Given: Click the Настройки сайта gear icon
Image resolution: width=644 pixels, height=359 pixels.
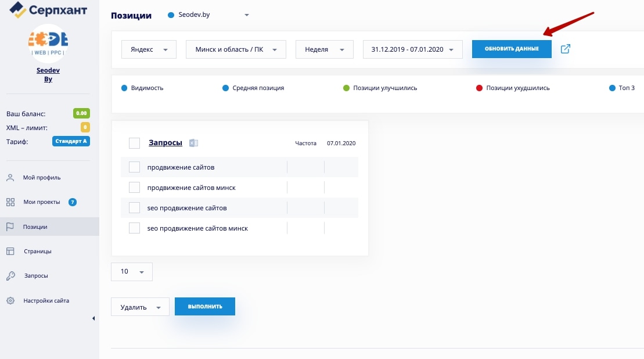Looking at the screenshot, I should click(x=10, y=301).
